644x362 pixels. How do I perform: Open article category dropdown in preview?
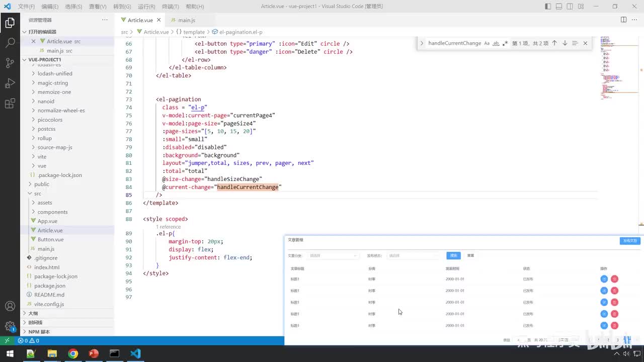coord(333,255)
